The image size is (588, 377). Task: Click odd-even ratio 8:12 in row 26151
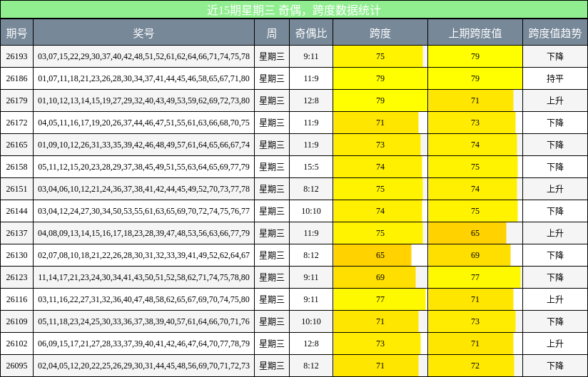[311, 189]
